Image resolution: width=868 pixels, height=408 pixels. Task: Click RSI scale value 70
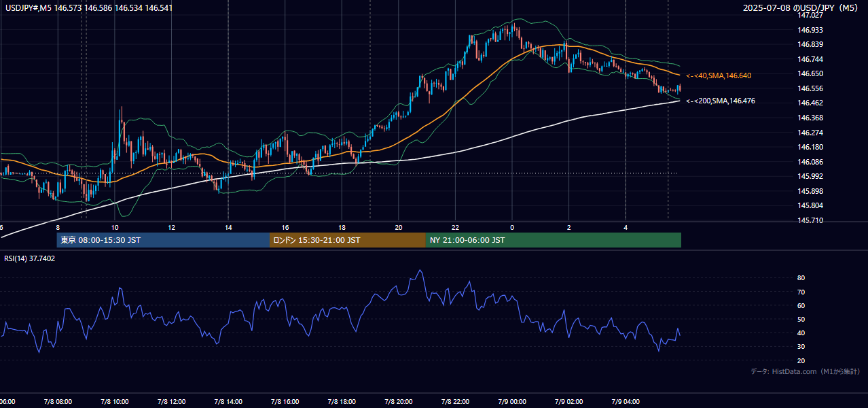pos(801,292)
